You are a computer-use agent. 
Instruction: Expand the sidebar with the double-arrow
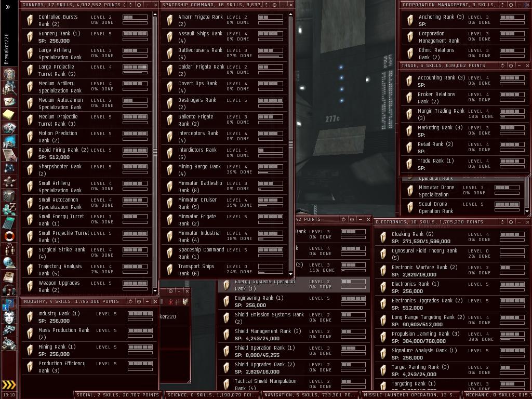(8, 7)
